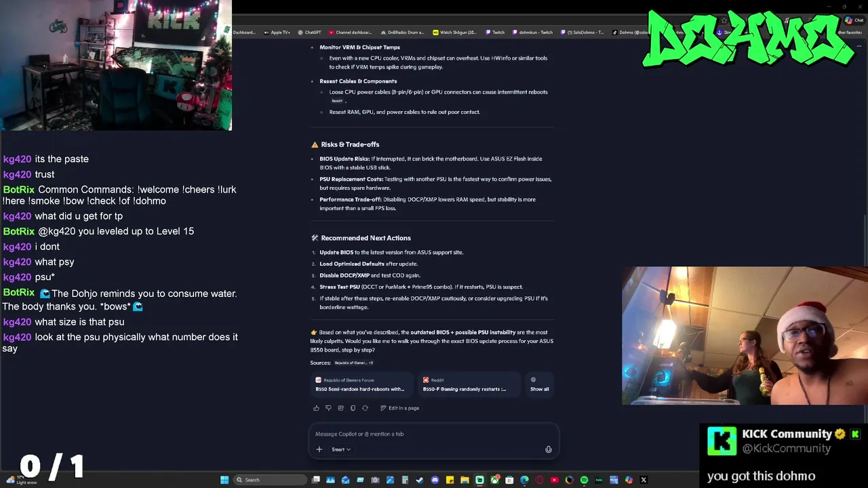
Task: Click the microphone icon in the message box
Action: pyautogui.click(x=549, y=449)
